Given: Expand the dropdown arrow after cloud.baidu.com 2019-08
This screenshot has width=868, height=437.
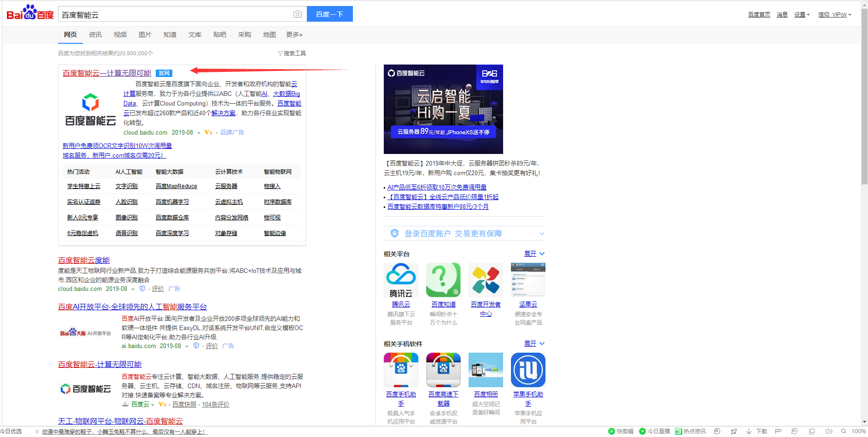Looking at the screenshot, I should coord(199,133).
